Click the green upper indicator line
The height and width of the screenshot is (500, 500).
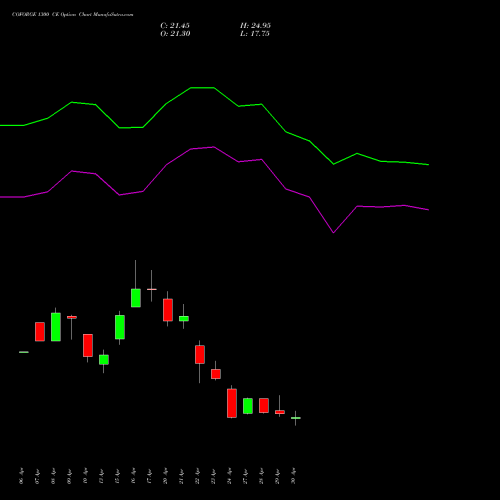214,88
